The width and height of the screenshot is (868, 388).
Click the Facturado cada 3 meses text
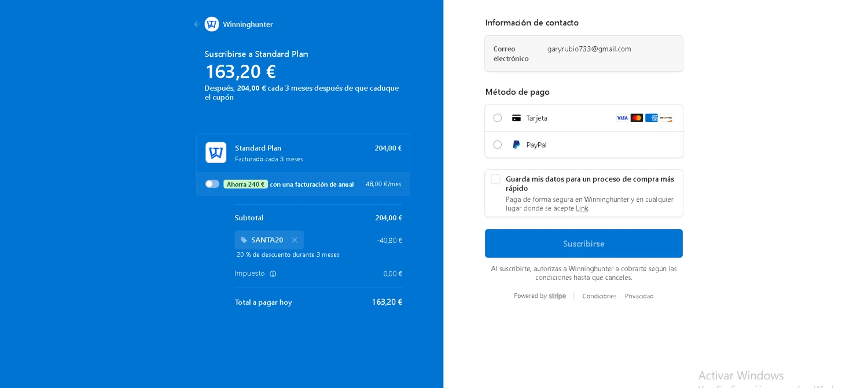click(x=269, y=159)
